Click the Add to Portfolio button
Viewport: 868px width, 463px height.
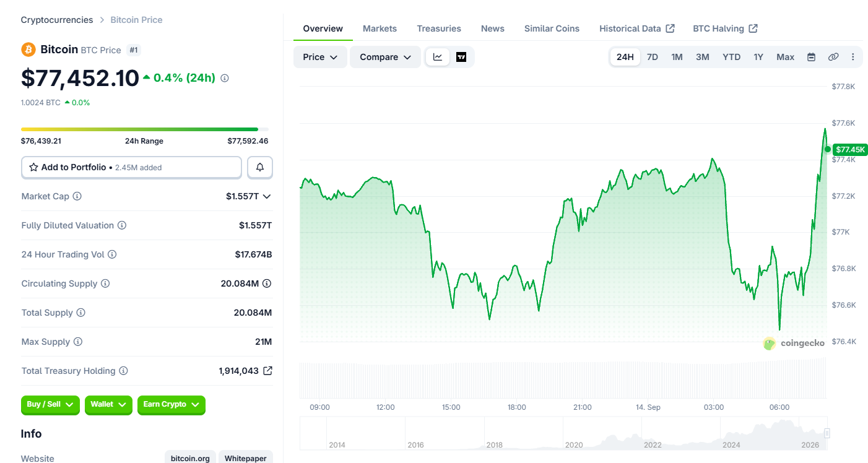(131, 167)
